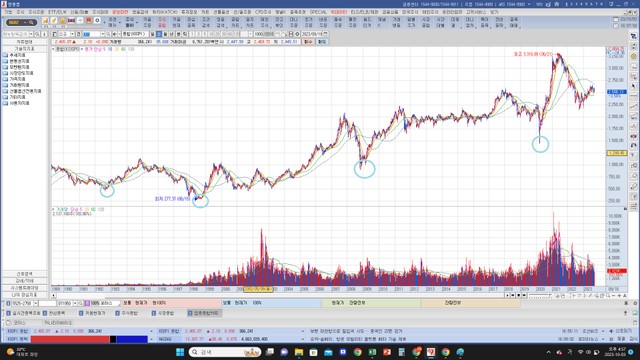Viewport: 640px width, 360px height.
Task: Click the gear icon at bottom-right of the ticker bar
Action: coord(611,339)
